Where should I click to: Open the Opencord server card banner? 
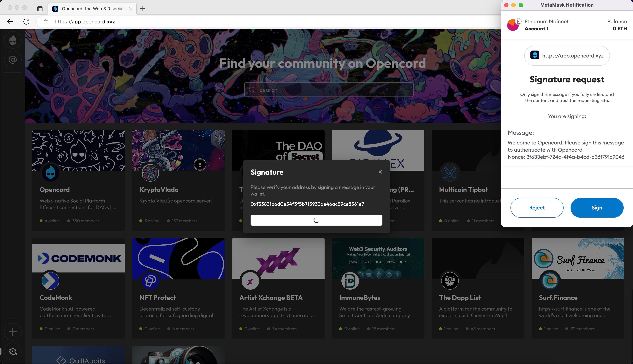[79, 150]
